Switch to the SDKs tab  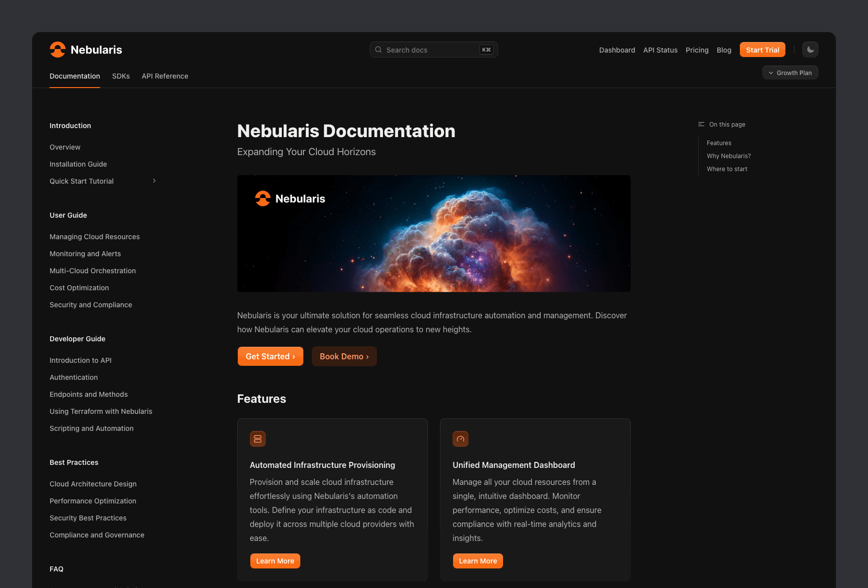pos(121,76)
